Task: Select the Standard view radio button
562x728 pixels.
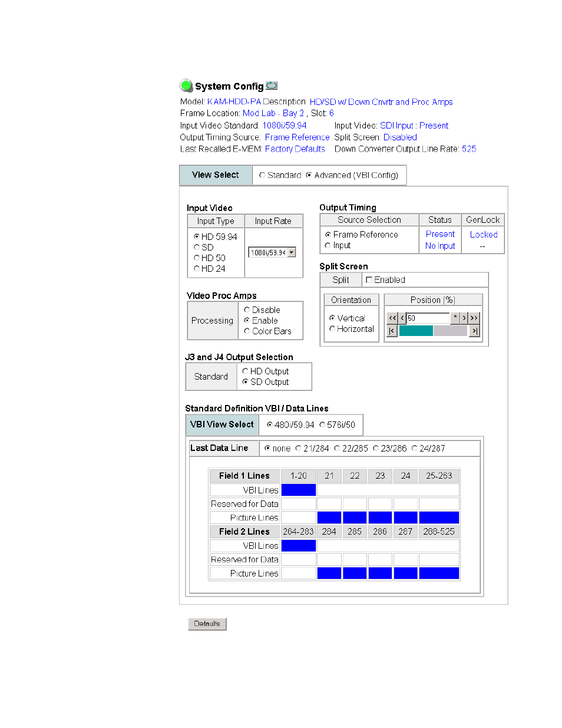Action: 262,175
